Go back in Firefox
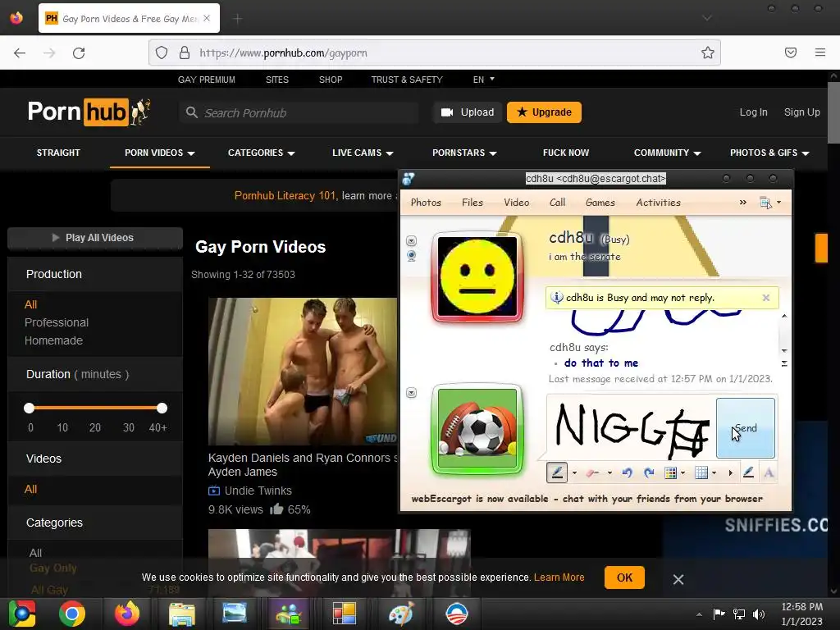 point(20,52)
